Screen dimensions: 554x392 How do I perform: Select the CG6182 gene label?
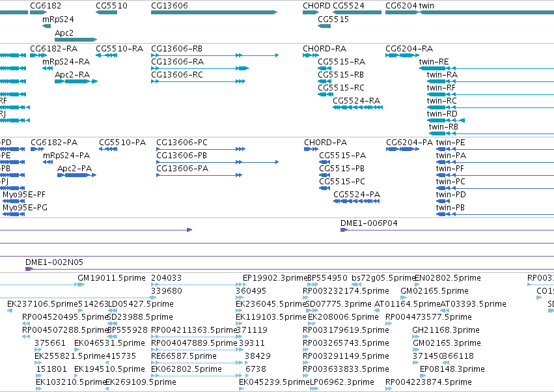point(46,6)
